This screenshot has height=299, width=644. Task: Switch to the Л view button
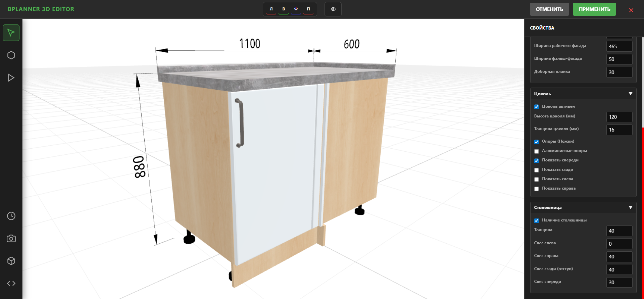pos(271,9)
